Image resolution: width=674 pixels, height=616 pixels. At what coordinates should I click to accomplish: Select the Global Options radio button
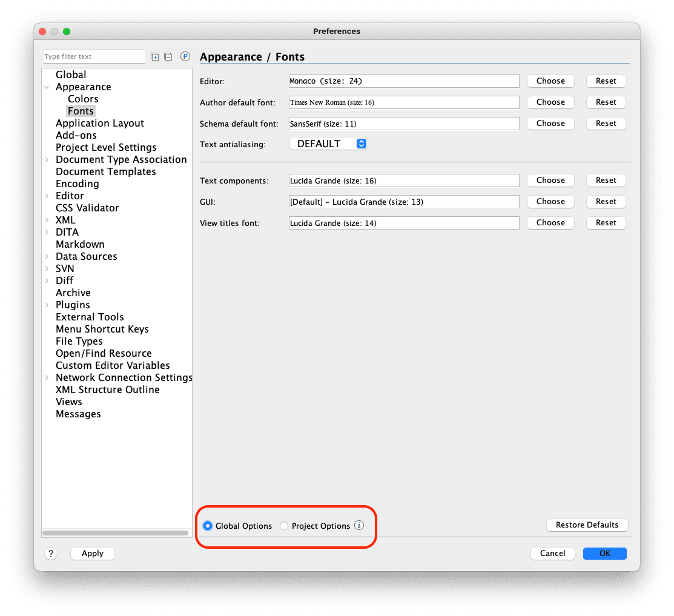(208, 526)
